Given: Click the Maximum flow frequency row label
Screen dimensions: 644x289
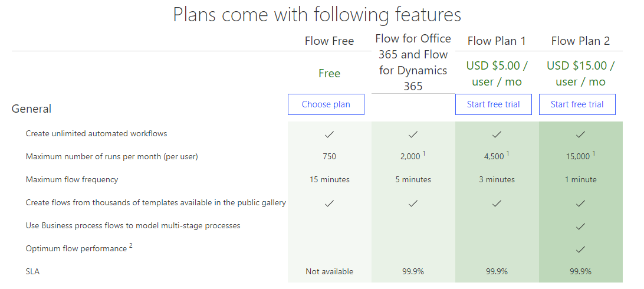Looking at the screenshot, I should [x=72, y=179].
